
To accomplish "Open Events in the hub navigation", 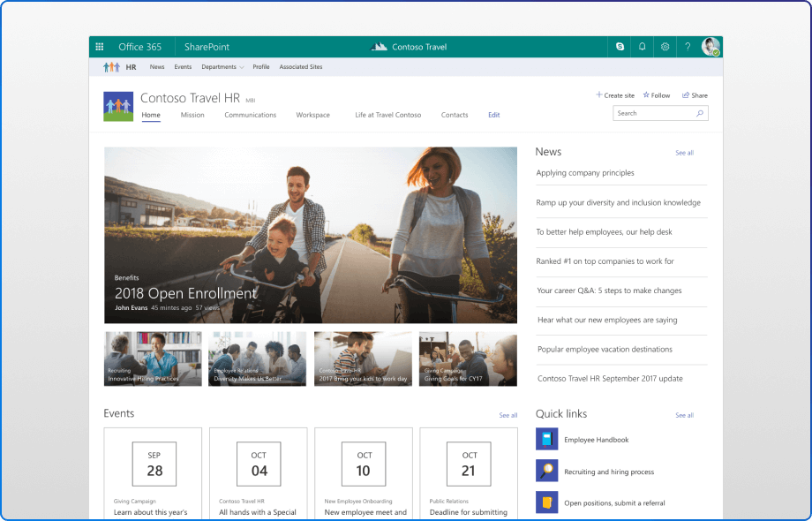I will point(183,67).
